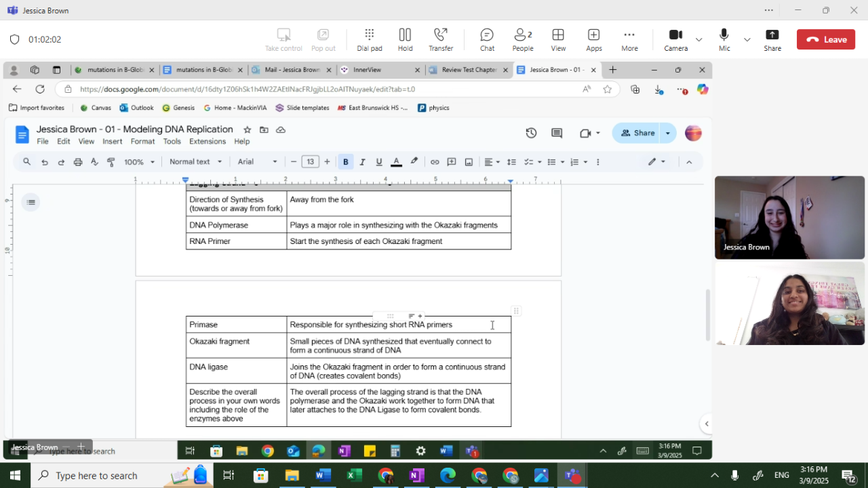
Task: Expand the Arial font dropdown
Action: click(x=257, y=162)
